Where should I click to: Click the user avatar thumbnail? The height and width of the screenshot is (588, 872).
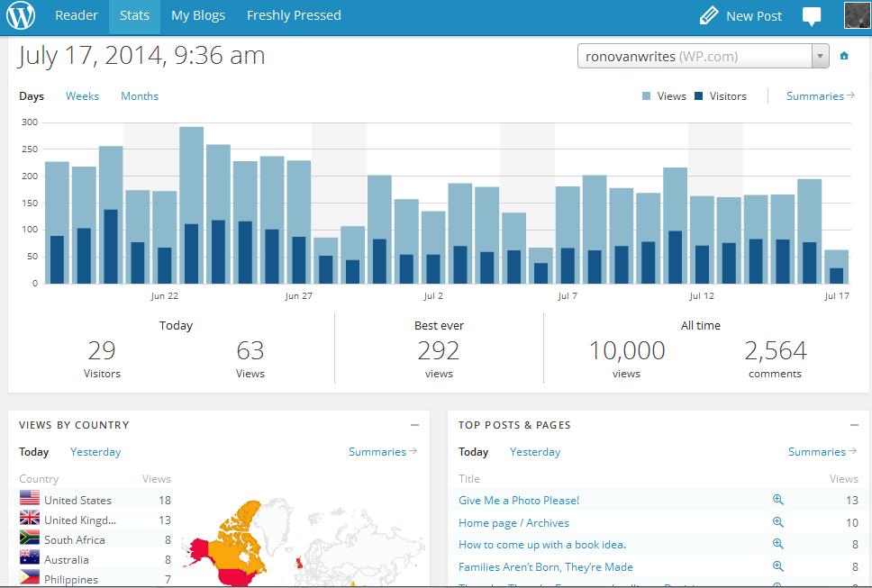pos(856,15)
